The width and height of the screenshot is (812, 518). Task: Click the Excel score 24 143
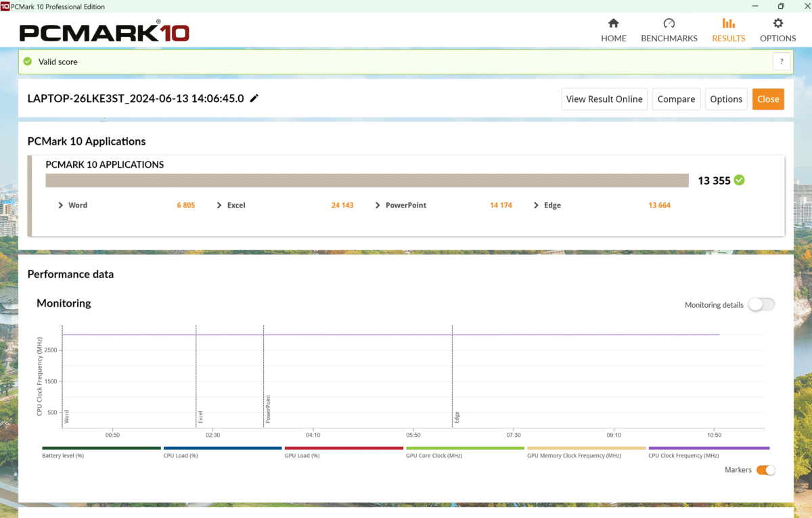tap(342, 205)
